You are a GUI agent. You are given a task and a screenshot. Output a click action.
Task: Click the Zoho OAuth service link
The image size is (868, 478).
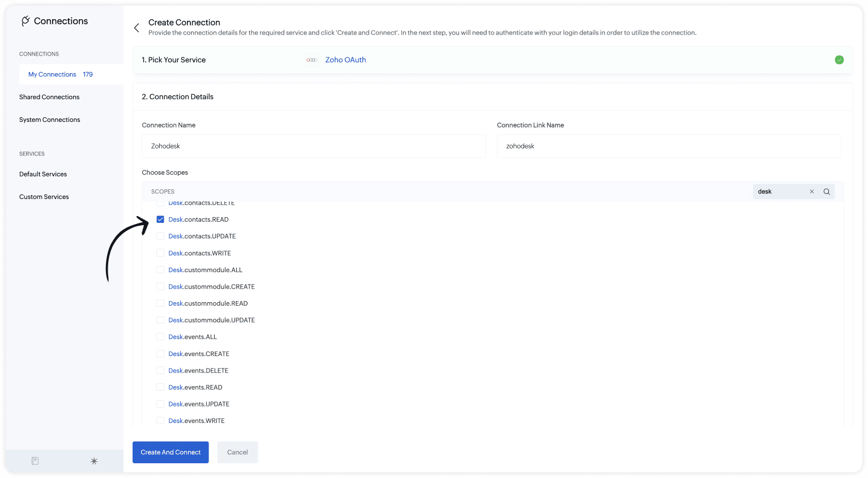tap(346, 60)
